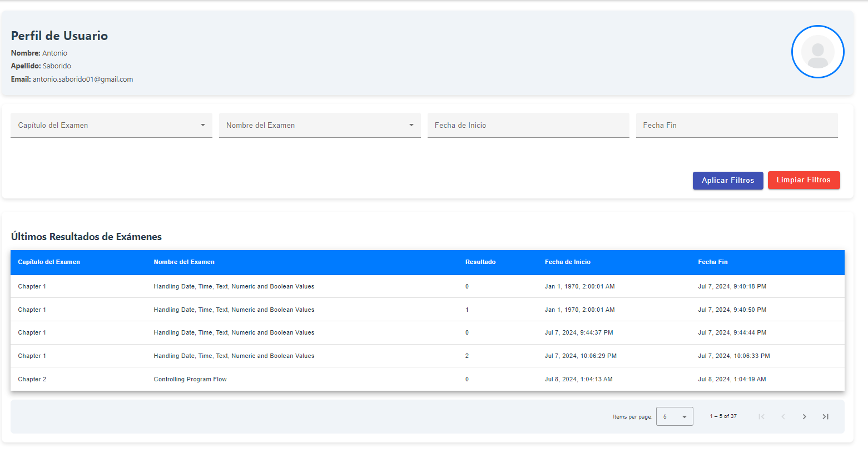Open the Nombre del Examen dropdown
This screenshot has width=868, height=458.
pyautogui.click(x=320, y=126)
